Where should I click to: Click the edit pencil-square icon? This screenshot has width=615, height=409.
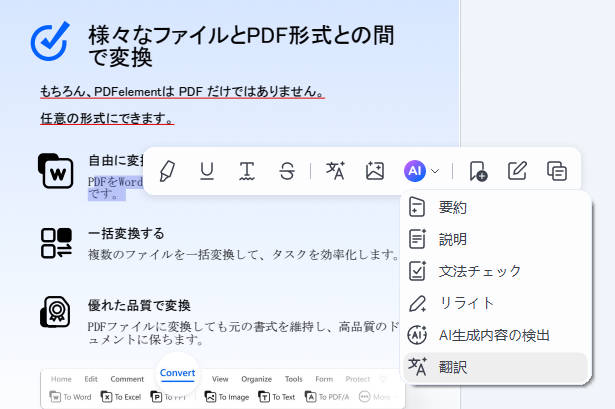click(517, 171)
